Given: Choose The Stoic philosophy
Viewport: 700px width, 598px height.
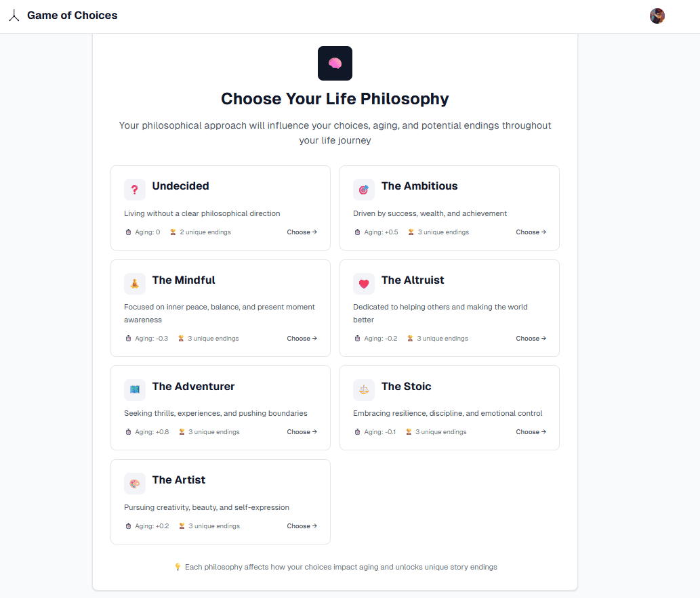Looking at the screenshot, I should (x=531, y=432).
